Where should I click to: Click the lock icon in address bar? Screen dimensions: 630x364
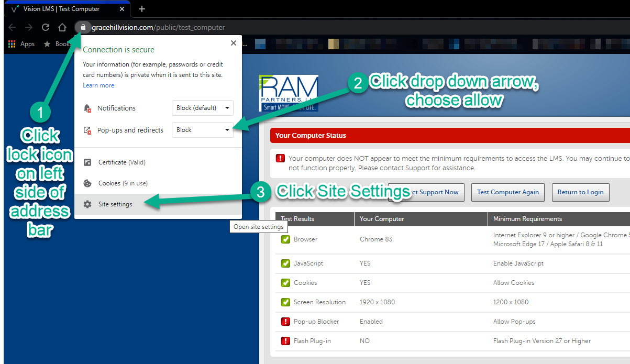(83, 27)
